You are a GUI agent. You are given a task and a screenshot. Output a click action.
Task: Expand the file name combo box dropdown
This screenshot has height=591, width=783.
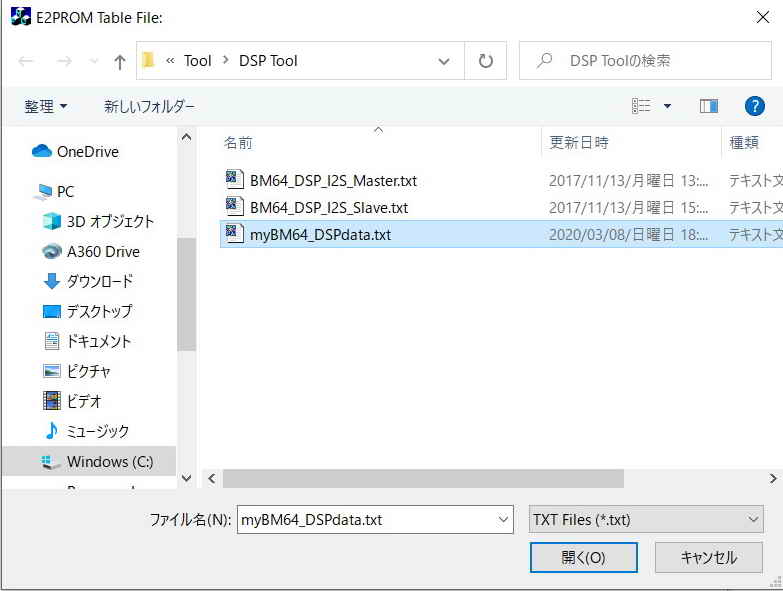click(503, 519)
